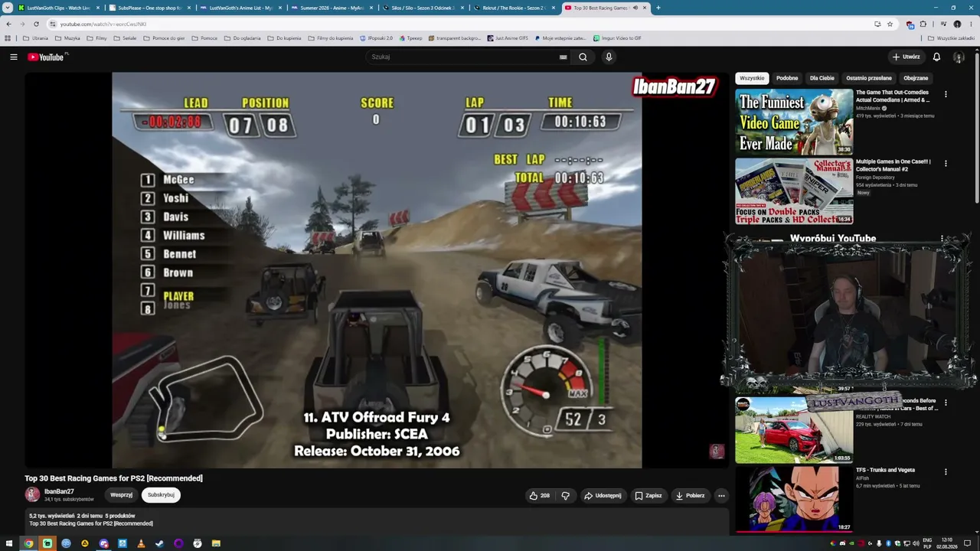The image size is (980, 551).
Task: Open the more actions ellipsis under the video
Action: click(721, 495)
